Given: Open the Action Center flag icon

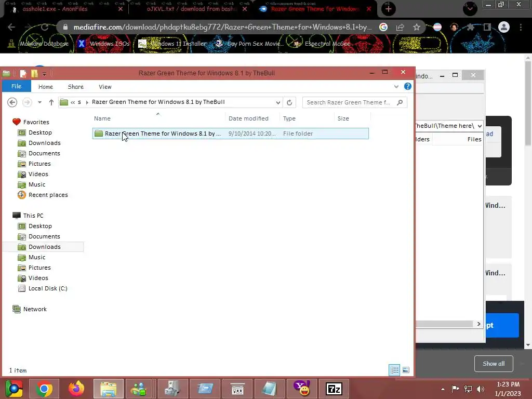Looking at the screenshot, I should click(455, 389).
